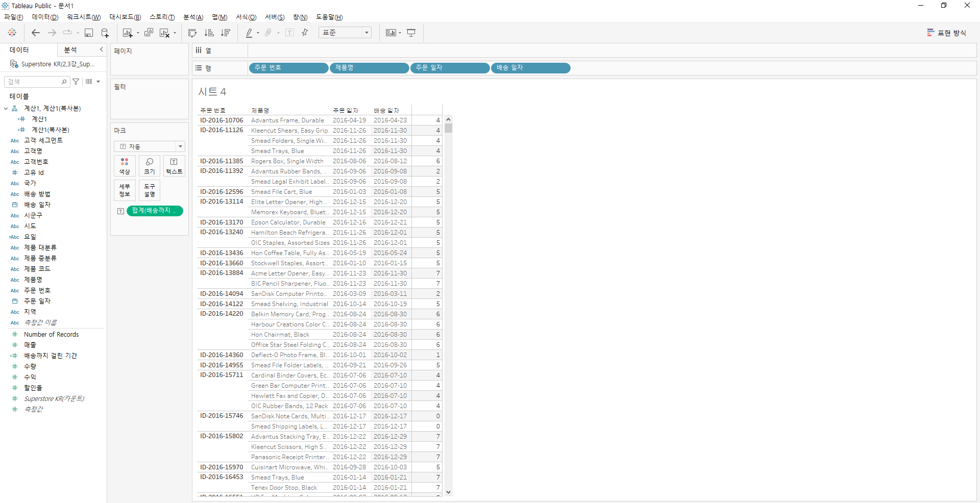Click the ID-2016-10706 row header
Image resolution: width=980 pixels, height=503 pixels.
[x=222, y=120]
